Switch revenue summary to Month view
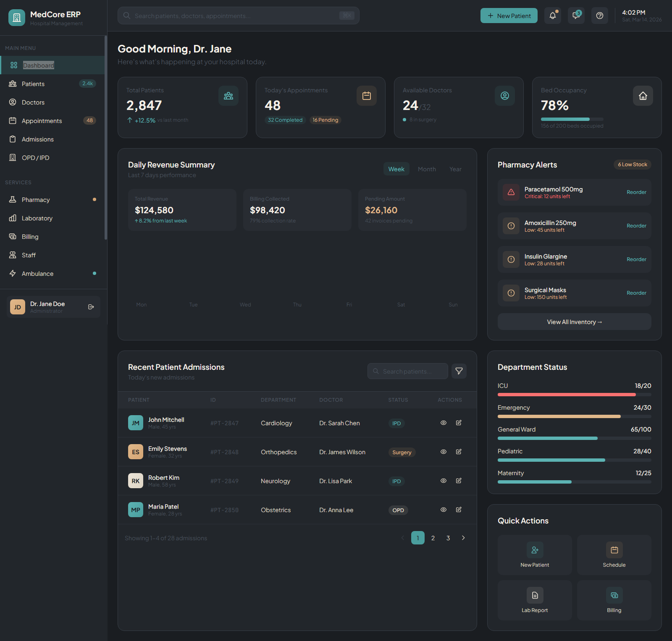Screen dimensions: 672x641 tap(426, 169)
